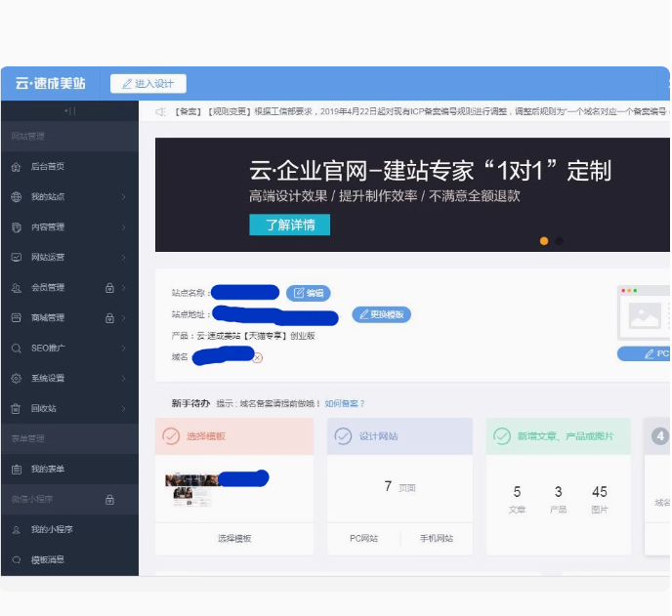This screenshot has height=616, width=672.
Task: Click the 5 文章 count
Action: pos(518,499)
